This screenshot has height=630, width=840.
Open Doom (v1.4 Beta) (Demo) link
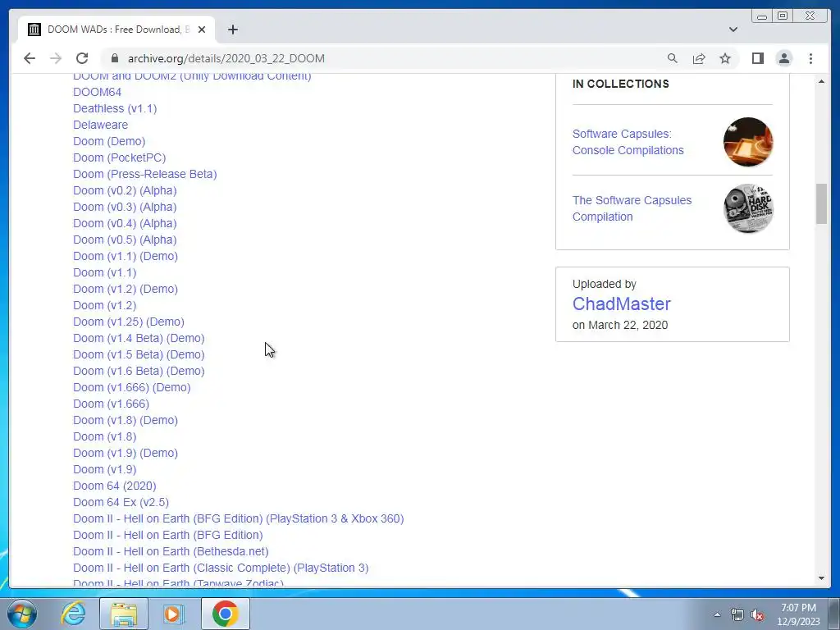[139, 339]
